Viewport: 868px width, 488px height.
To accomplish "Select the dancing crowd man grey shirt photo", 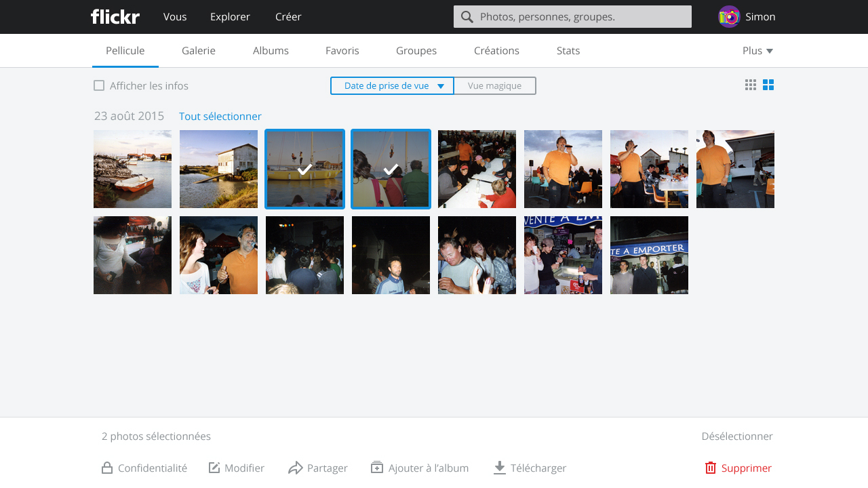I will point(477,255).
